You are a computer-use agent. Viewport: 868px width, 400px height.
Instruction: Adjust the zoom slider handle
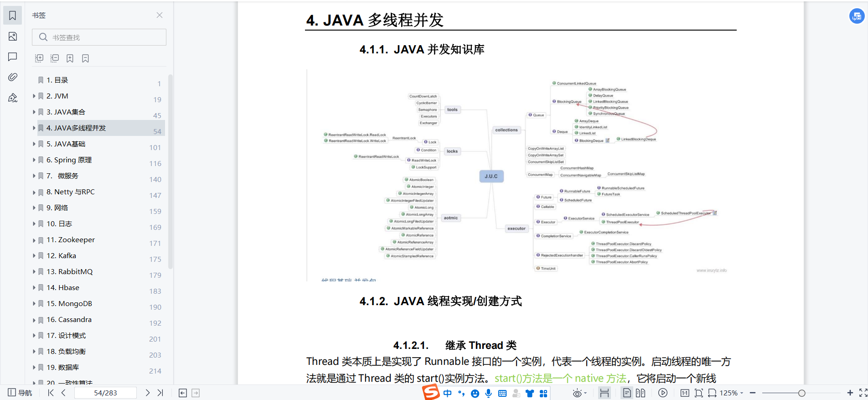tap(802, 393)
